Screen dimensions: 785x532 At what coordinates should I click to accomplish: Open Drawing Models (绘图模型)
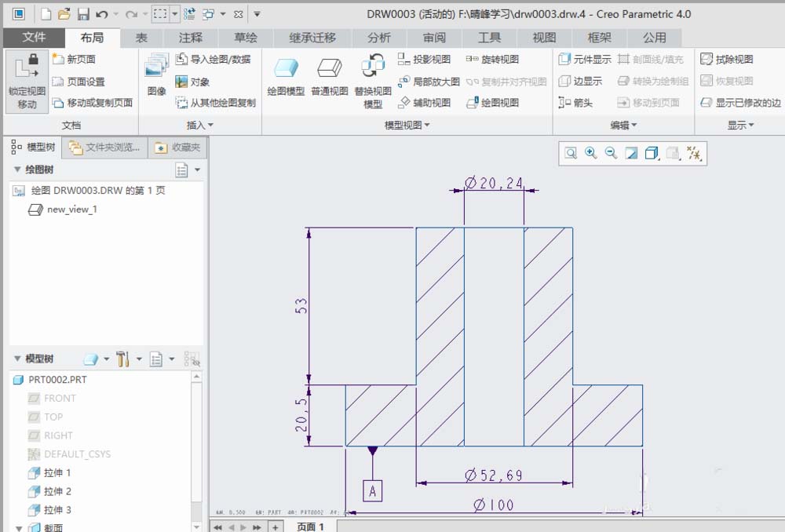(286, 77)
